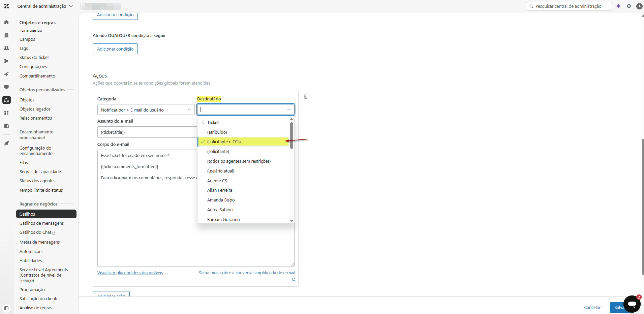Screen dimensions: 644x314
Task: Open Compartilhamento in the sidebar
Action: coord(37,76)
